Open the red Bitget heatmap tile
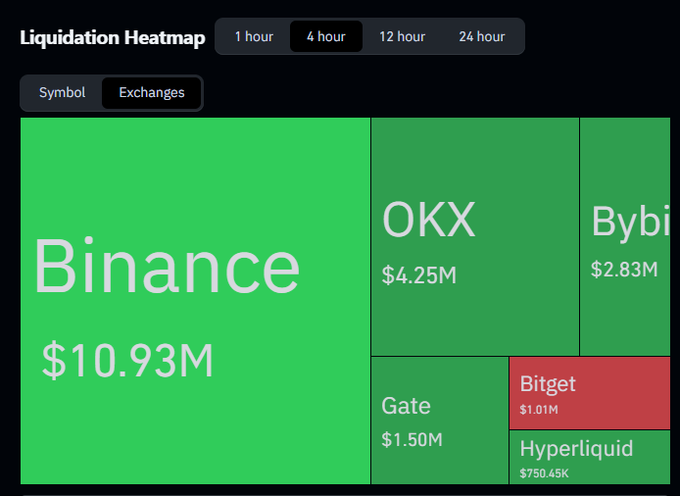 [x=590, y=393]
